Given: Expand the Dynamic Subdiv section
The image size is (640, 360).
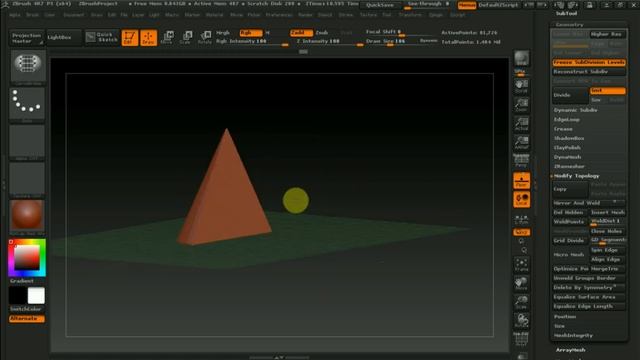Looking at the screenshot, I should click(x=576, y=110).
